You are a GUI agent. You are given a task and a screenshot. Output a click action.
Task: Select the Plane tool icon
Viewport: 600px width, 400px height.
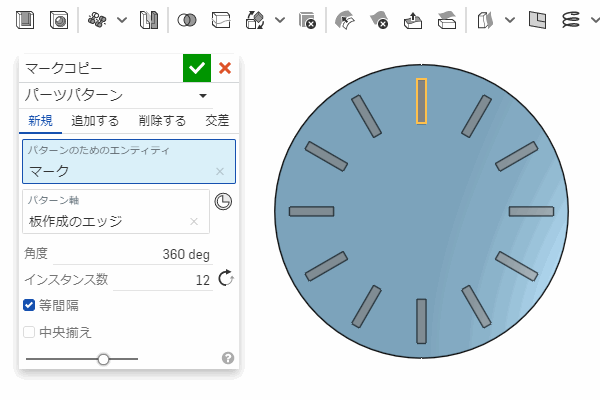tap(538, 19)
